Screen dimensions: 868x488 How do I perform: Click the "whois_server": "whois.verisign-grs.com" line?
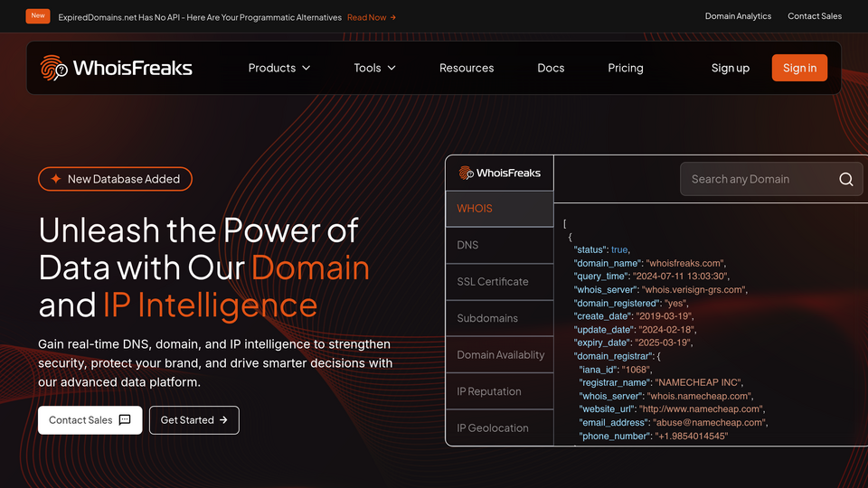(x=660, y=290)
